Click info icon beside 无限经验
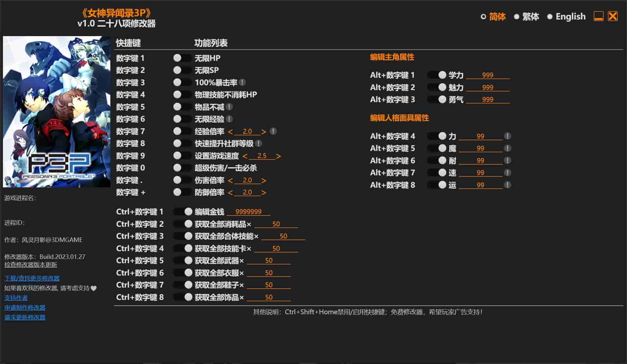Image resolution: width=627 pixels, height=364 pixels. pos(229,119)
